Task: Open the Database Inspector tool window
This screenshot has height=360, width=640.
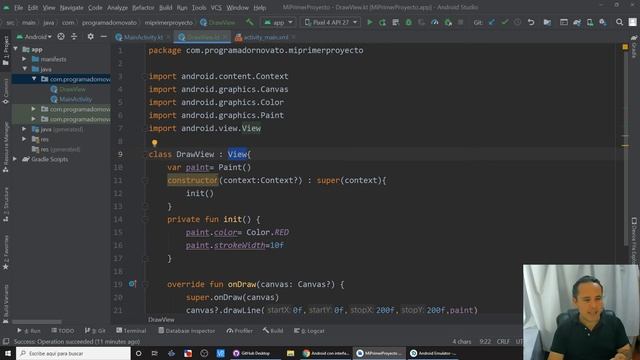Action: [x=187, y=331]
